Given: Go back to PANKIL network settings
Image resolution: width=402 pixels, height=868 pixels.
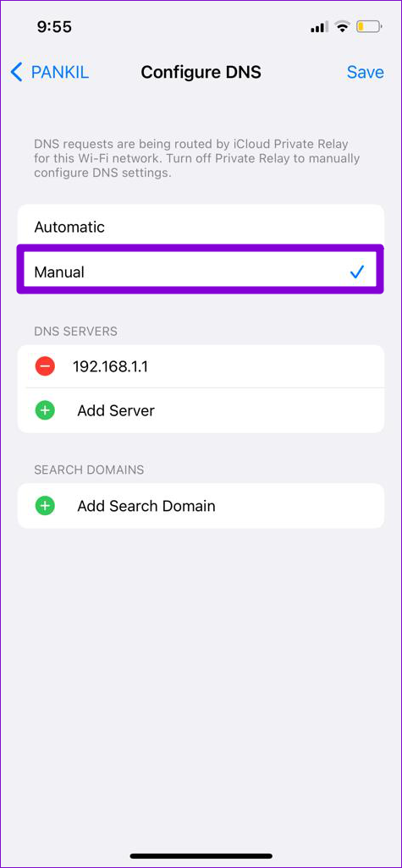Looking at the screenshot, I should 50,72.
